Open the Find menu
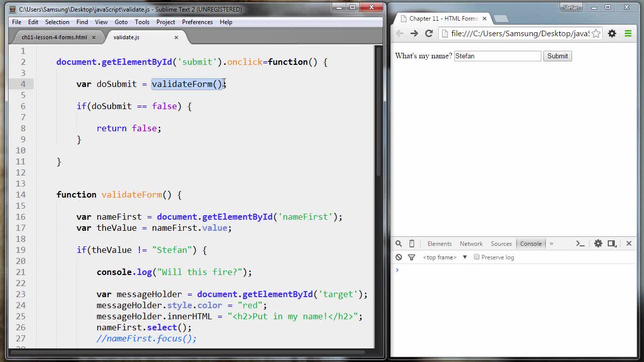The height and width of the screenshot is (362, 644). (82, 22)
